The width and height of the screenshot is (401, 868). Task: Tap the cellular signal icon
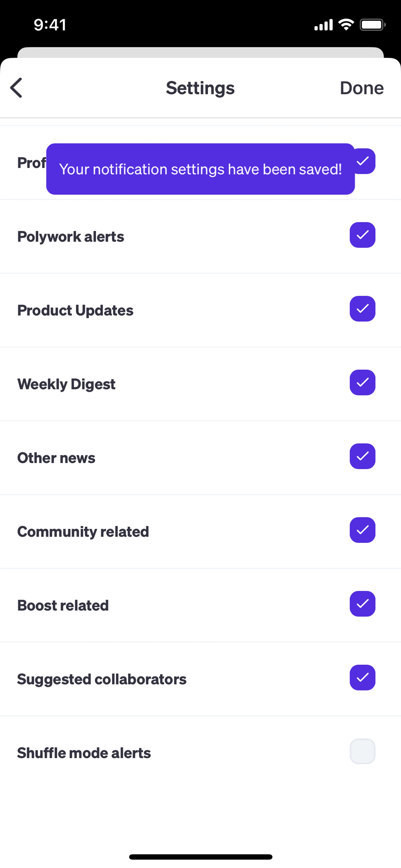coord(323,25)
